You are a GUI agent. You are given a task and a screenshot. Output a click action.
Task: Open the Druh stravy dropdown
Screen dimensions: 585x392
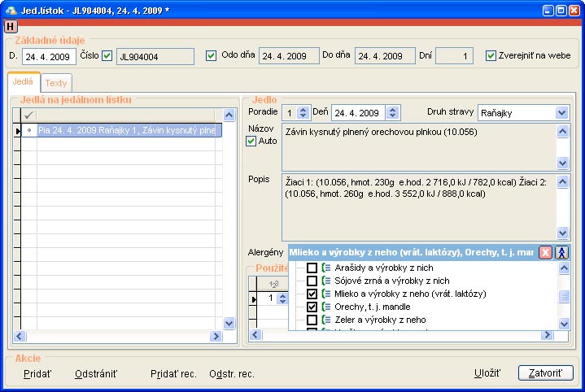click(561, 112)
